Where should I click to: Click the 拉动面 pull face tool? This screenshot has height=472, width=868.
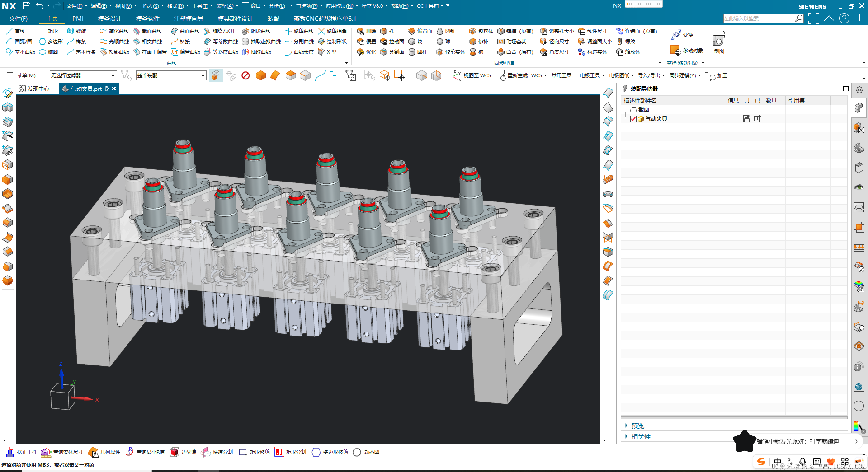(392, 42)
